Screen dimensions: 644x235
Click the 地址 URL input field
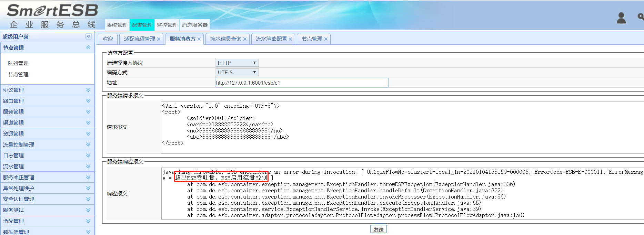302,83
